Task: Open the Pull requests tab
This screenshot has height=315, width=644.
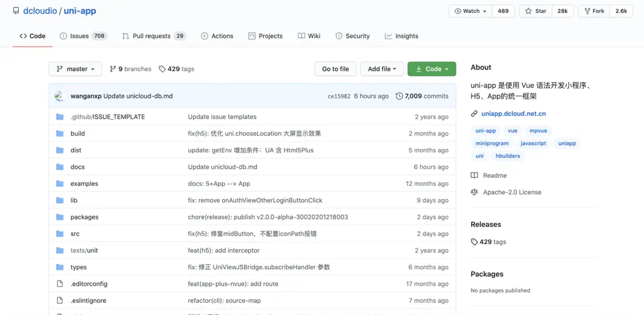Action: point(151,36)
